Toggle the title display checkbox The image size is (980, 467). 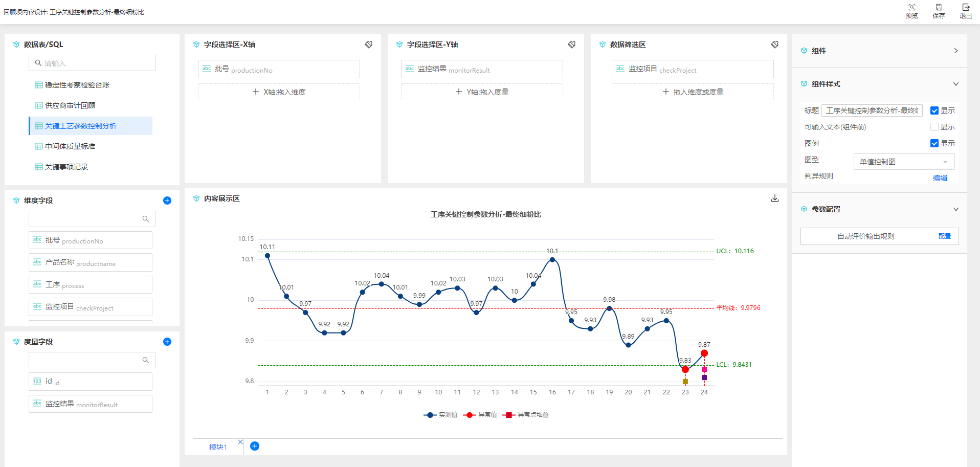(934, 110)
